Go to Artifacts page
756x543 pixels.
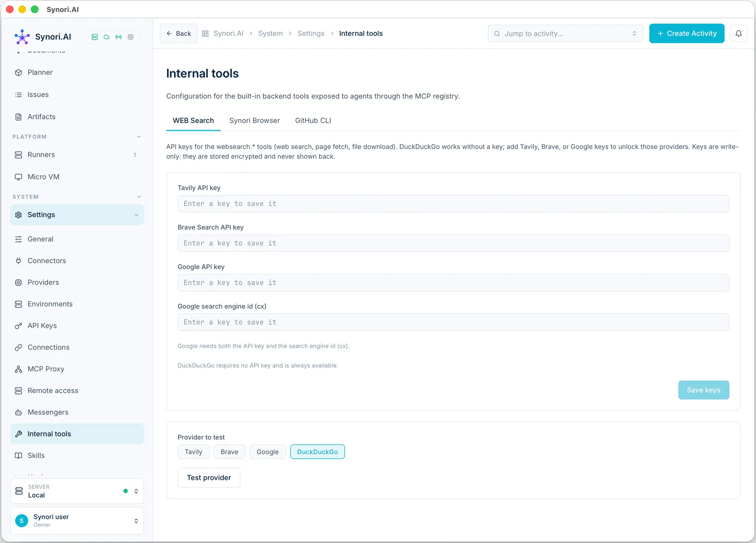coord(77,117)
